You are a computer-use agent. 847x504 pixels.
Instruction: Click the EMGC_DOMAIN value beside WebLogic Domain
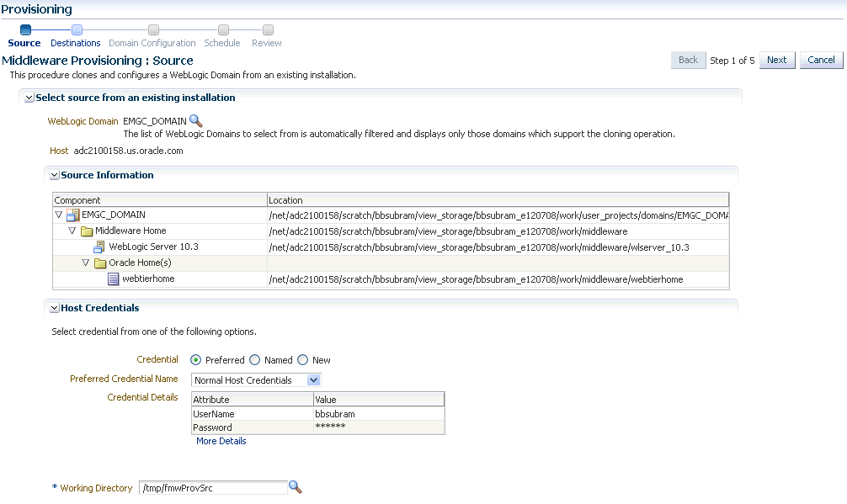(154, 121)
